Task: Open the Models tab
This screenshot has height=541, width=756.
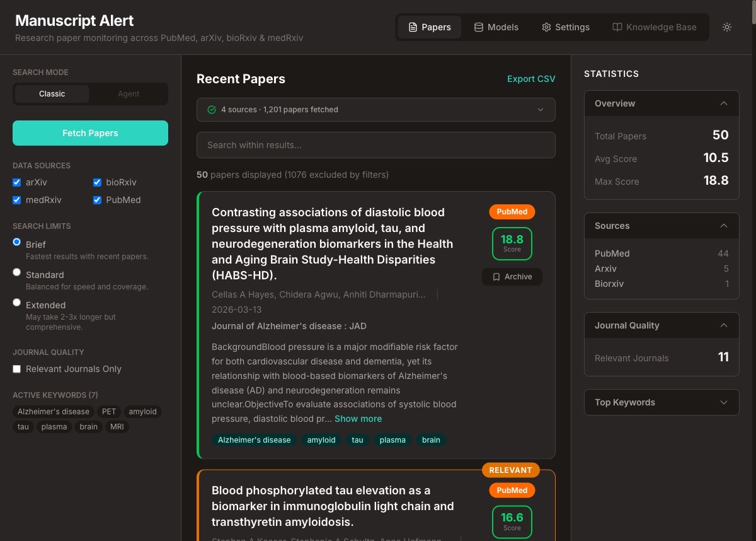Action: tap(496, 27)
